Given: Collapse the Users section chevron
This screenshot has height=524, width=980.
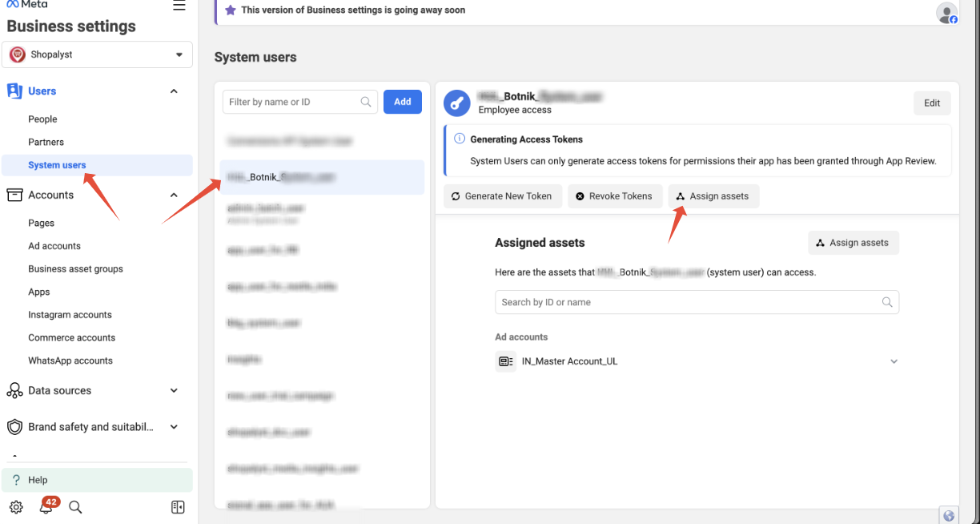Looking at the screenshot, I should [174, 91].
